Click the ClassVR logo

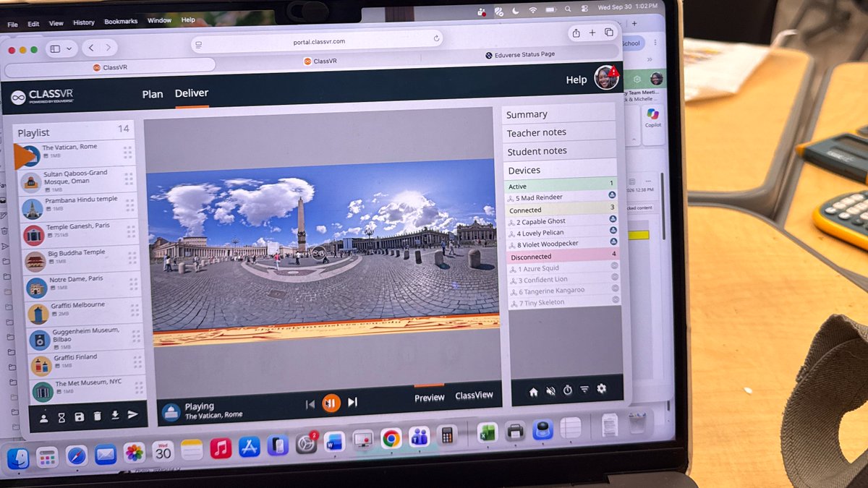point(42,97)
